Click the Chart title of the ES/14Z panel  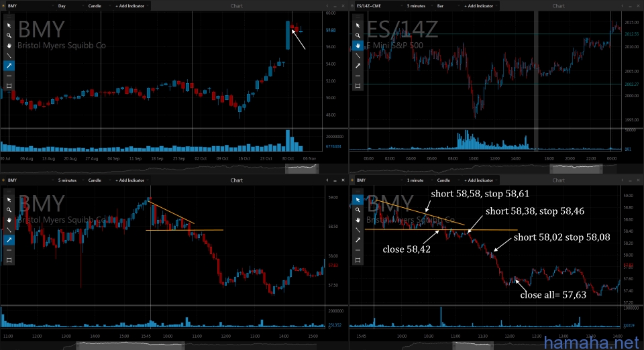[x=559, y=6]
